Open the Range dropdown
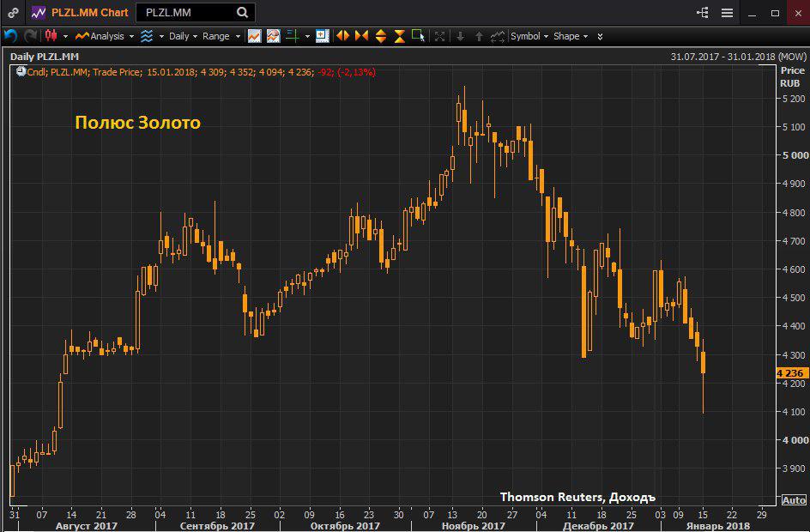This screenshot has width=810, height=532. click(221, 36)
